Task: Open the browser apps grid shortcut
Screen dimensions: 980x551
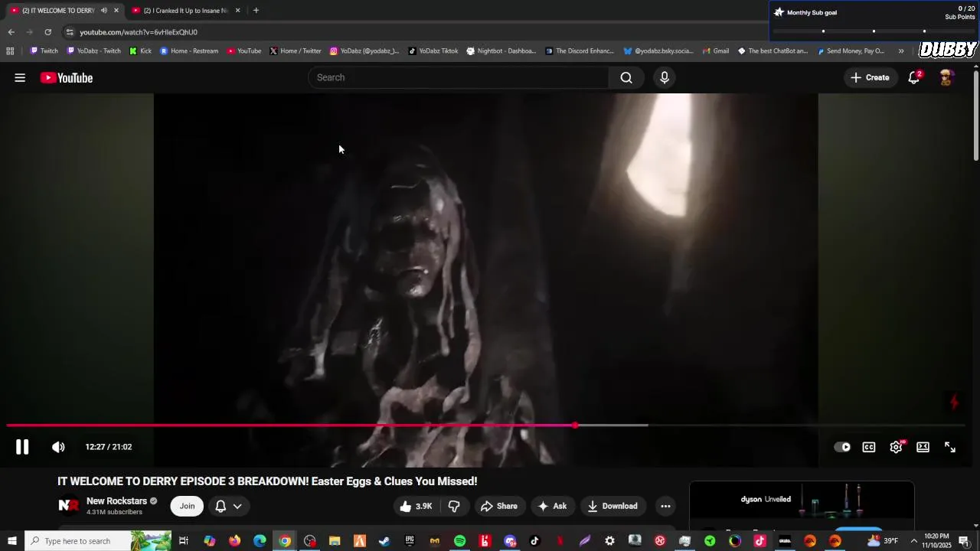Action: (10, 51)
